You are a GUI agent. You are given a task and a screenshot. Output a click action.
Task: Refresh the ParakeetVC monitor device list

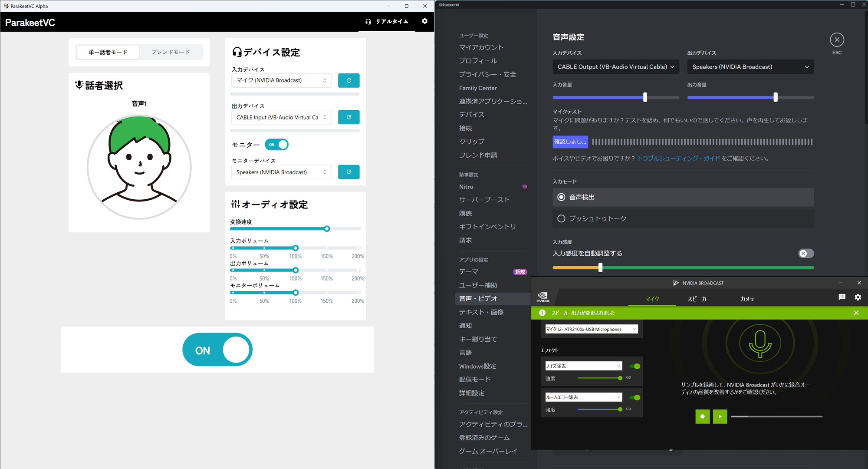click(349, 172)
